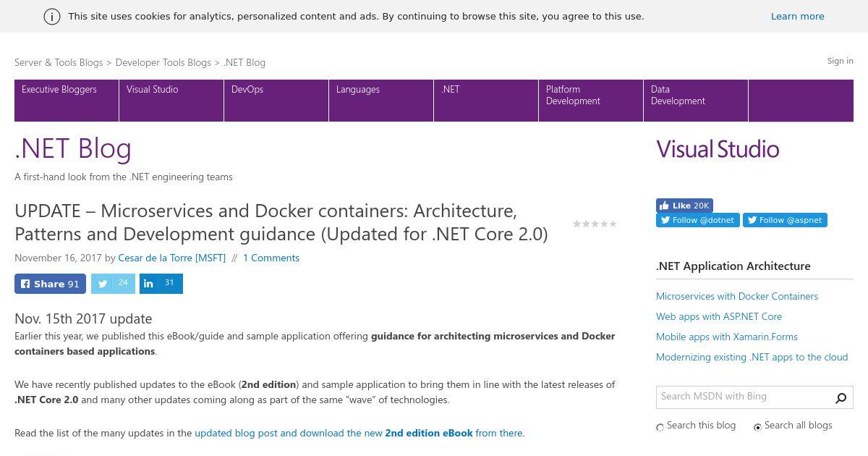Open the DevOps menu item

pyautogui.click(x=276, y=101)
